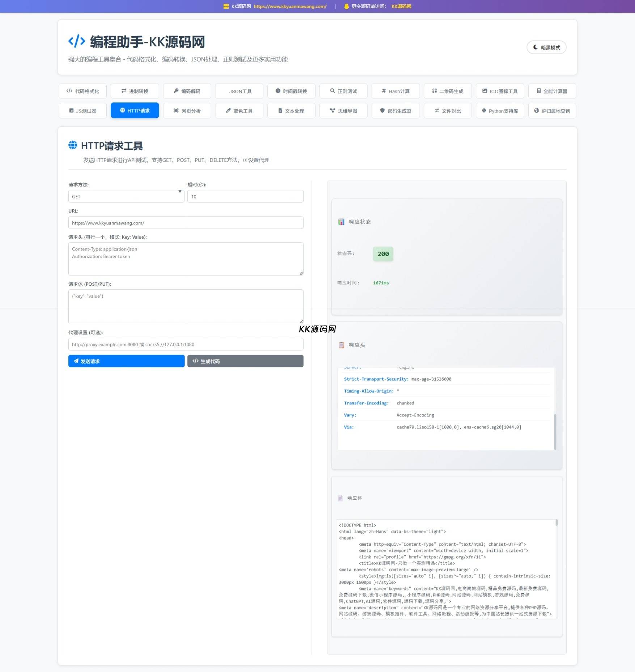
Task: Click the calculator icon on 全能计算器
Action: coord(539,91)
